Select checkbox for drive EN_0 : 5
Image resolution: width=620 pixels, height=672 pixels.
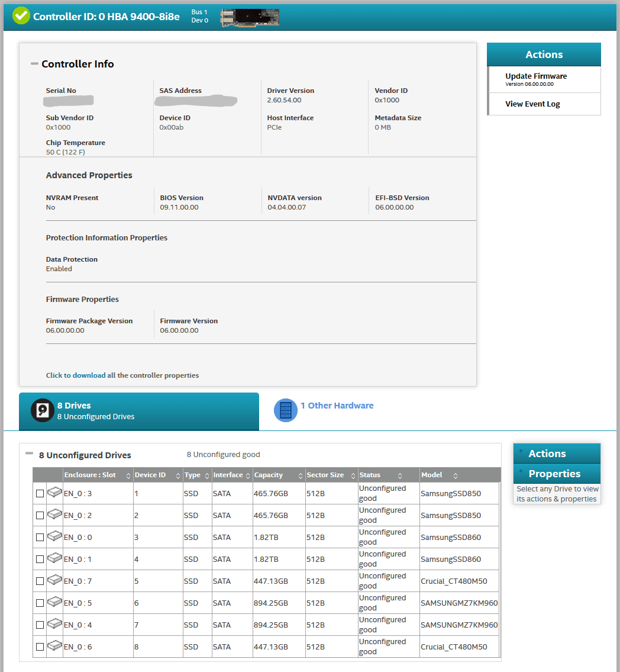40,603
